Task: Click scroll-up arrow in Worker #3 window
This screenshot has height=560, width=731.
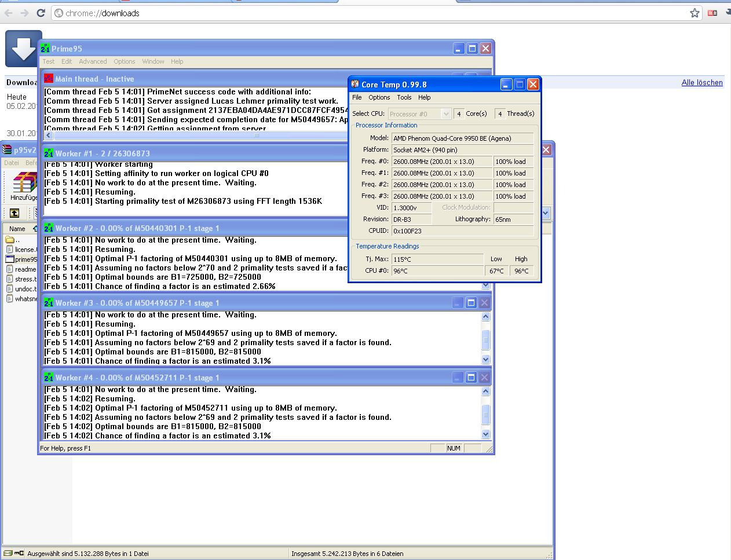Action: pyautogui.click(x=485, y=316)
